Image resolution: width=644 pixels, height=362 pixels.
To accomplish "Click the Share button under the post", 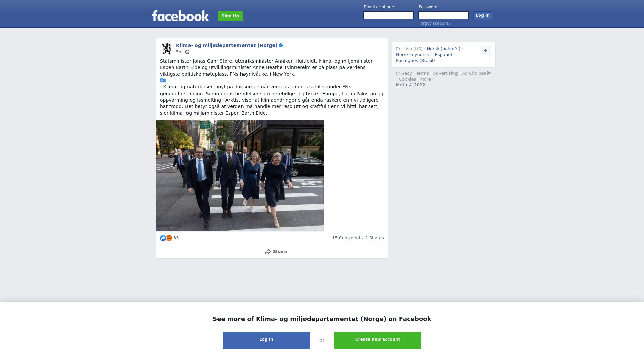I will click(x=276, y=252).
